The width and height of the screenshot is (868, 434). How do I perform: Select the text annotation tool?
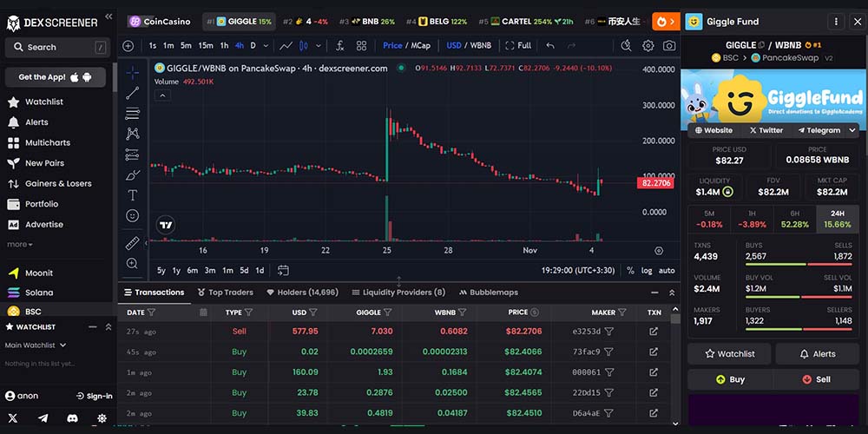pos(132,195)
